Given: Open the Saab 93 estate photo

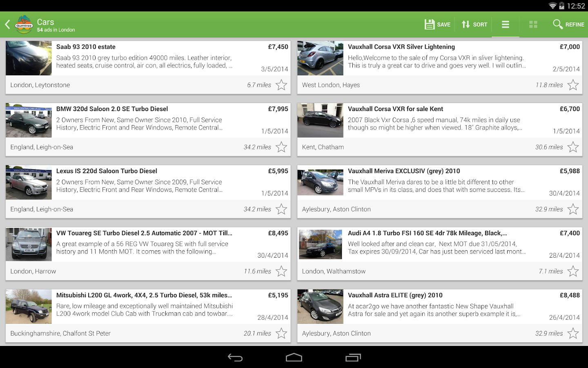Looking at the screenshot, I should pyautogui.click(x=29, y=58).
